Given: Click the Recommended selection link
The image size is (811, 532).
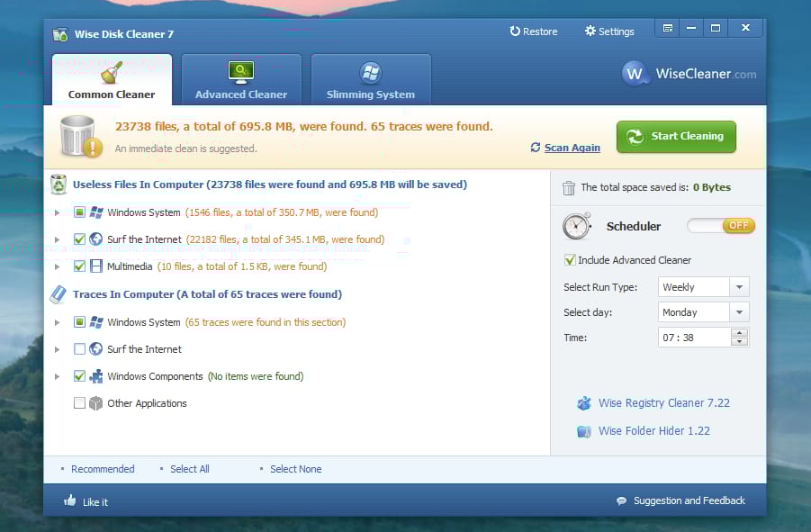Looking at the screenshot, I should tap(103, 469).
